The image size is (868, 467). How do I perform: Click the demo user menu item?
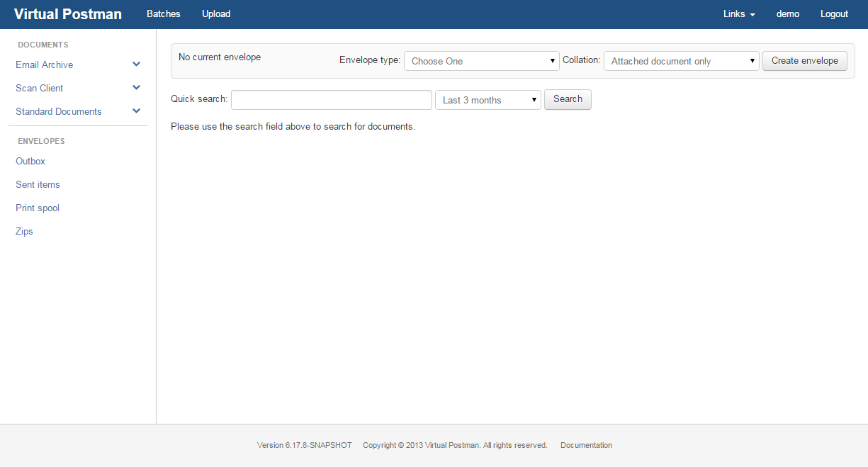point(787,13)
